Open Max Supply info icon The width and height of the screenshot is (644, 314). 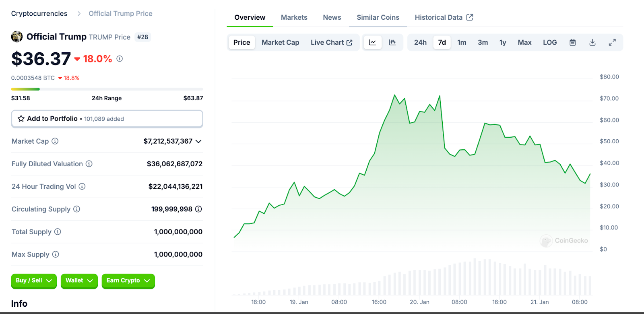(x=56, y=254)
